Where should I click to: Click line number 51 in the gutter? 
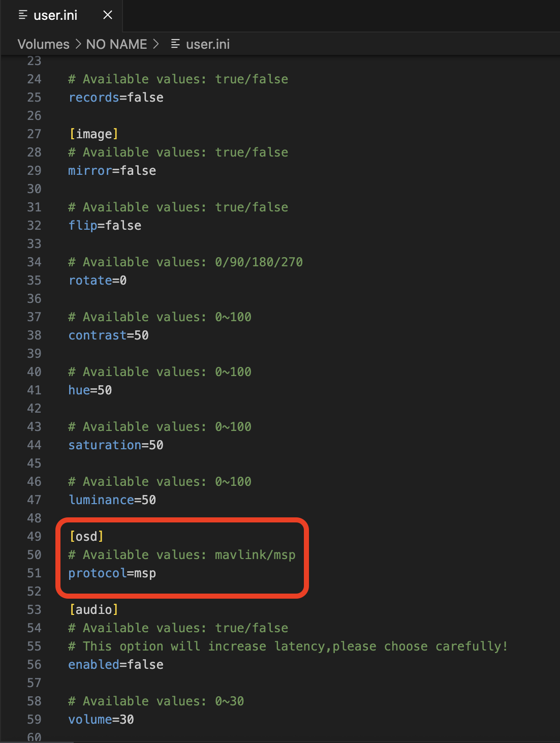[34, 573]
